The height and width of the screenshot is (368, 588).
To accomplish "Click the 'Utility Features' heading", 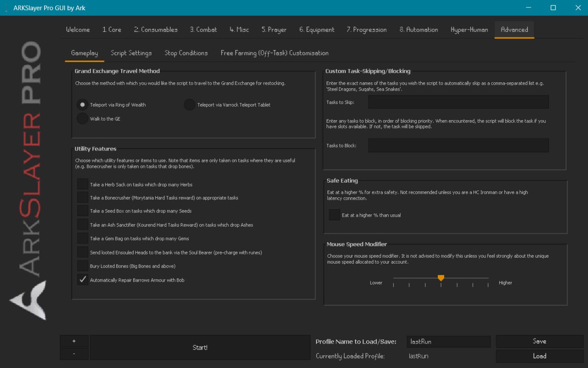I will coord(96,149).
